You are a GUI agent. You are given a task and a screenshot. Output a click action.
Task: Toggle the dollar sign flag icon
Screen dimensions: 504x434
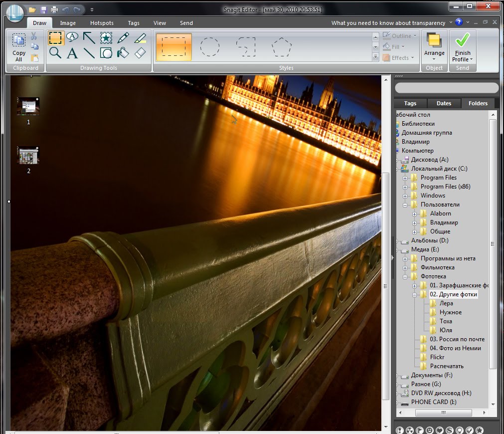pos(449,430)
